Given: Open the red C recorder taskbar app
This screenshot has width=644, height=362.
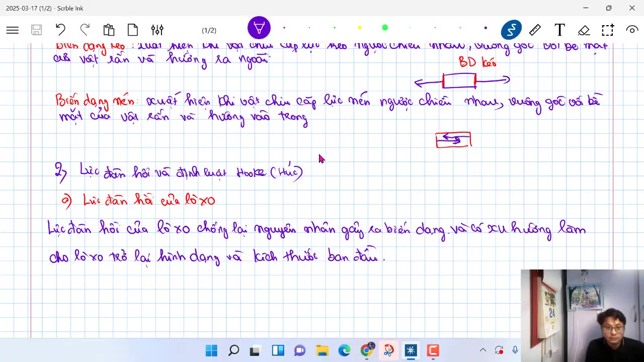Looking at the screenshot, I should 433,350.
